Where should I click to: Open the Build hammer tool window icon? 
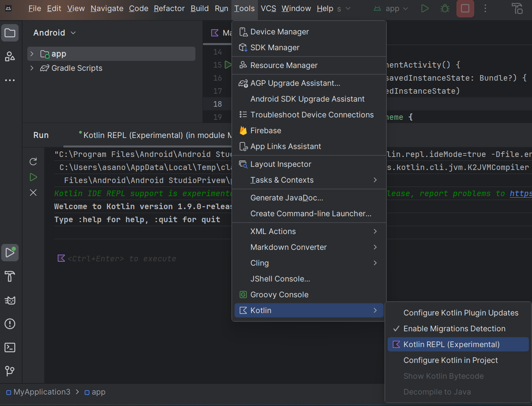[x=10, y=276]
